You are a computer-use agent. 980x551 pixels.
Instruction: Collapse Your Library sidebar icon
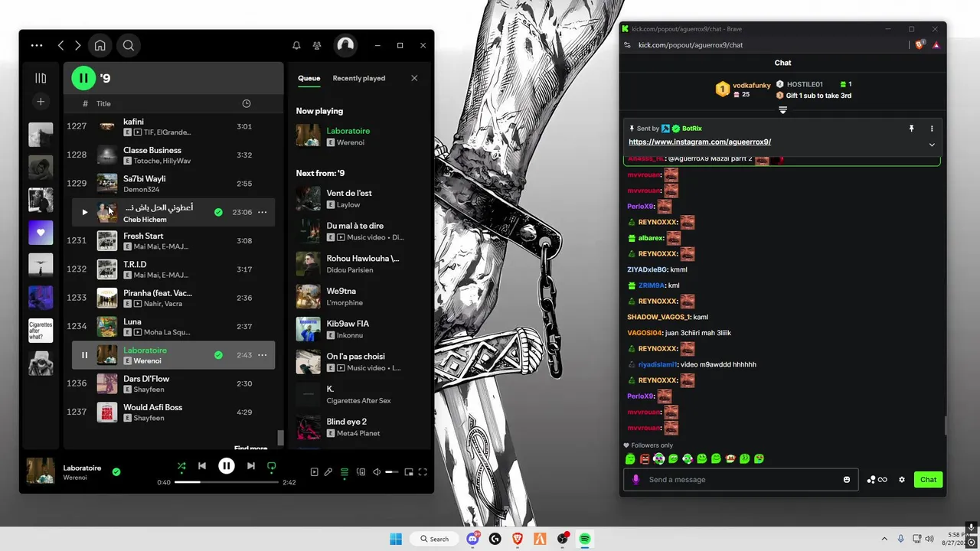pyautogui.click(x=41, y=78)
